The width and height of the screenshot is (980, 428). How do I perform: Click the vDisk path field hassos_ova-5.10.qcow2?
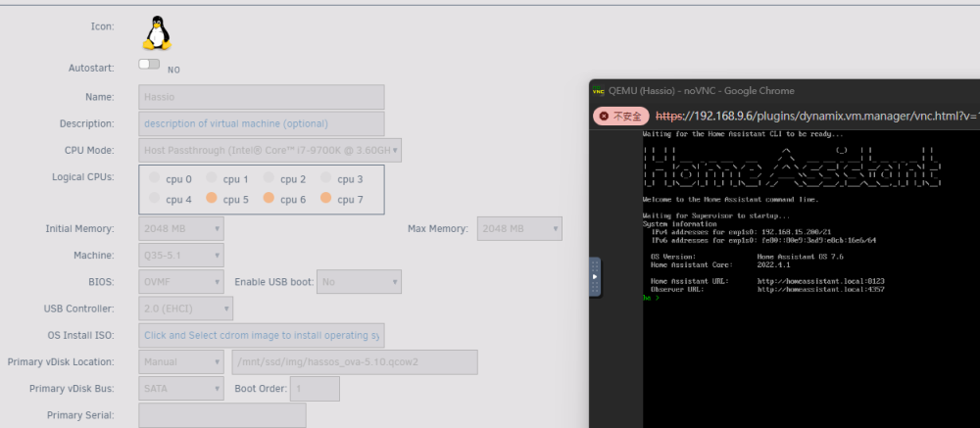click(x=355, y=361)
